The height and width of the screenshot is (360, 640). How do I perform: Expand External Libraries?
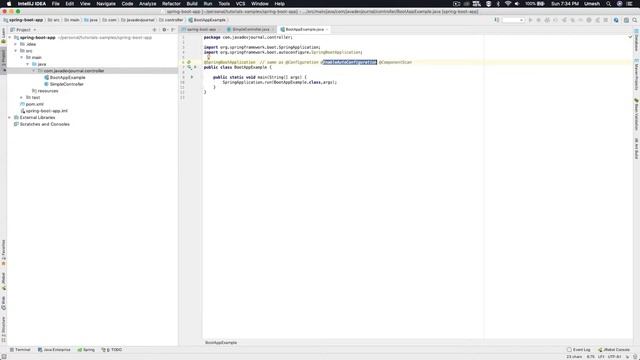point(10,118)
